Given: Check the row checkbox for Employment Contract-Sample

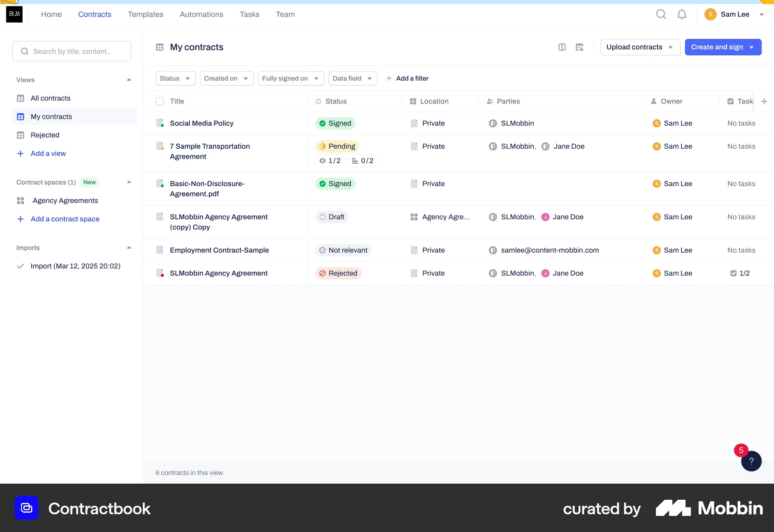Looking at the screenshot, I should pyautogui.click(x=160, y=250).
